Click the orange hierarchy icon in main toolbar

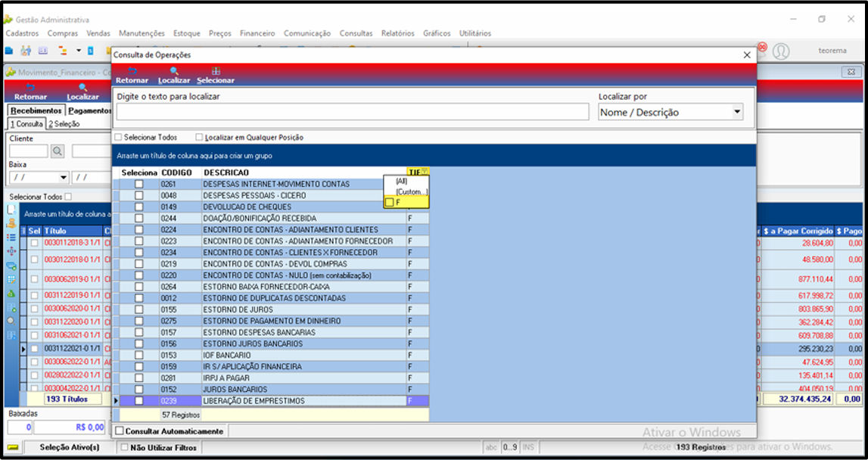click(63, 51)
